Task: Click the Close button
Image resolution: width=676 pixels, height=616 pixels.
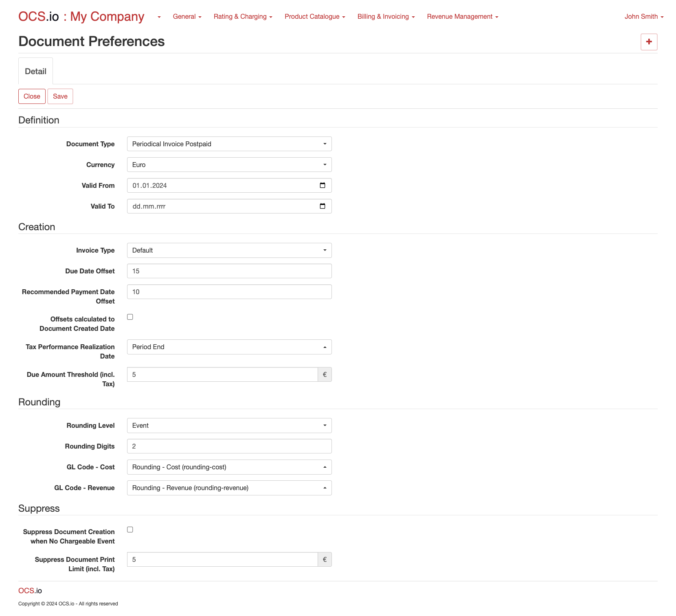Action: pyautogui.click(x=32, y=97)
